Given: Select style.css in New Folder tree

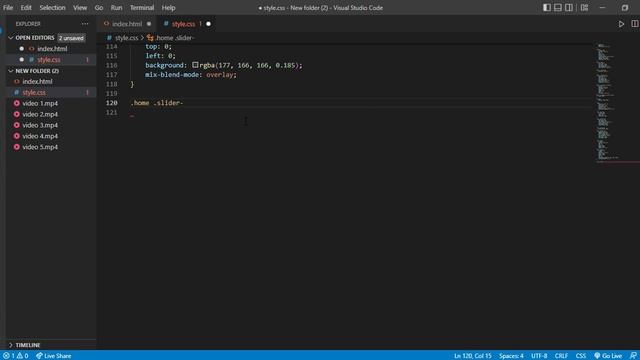Looking at the screenshot, I should [34, 93].
